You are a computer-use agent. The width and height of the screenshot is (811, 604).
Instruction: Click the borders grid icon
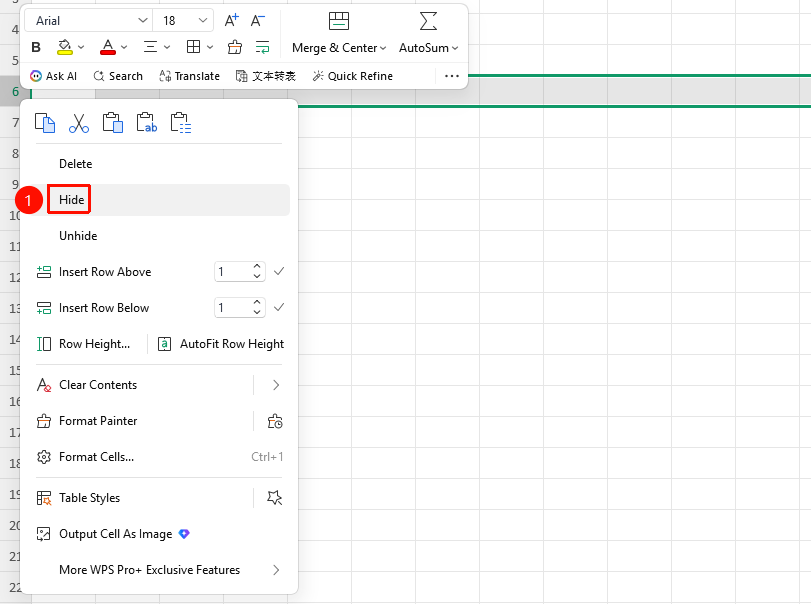pyautogui.click(x=193, y=48)
